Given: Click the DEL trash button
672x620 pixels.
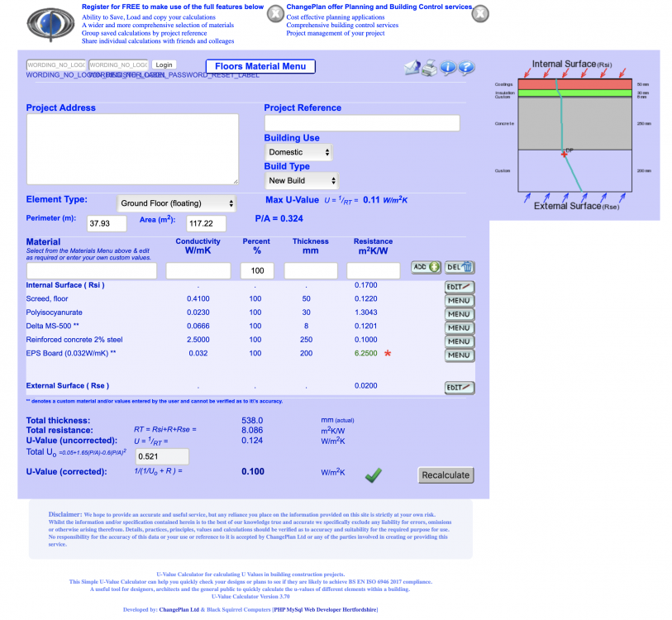Looking at the screenshot, I should tap(460, 267).
